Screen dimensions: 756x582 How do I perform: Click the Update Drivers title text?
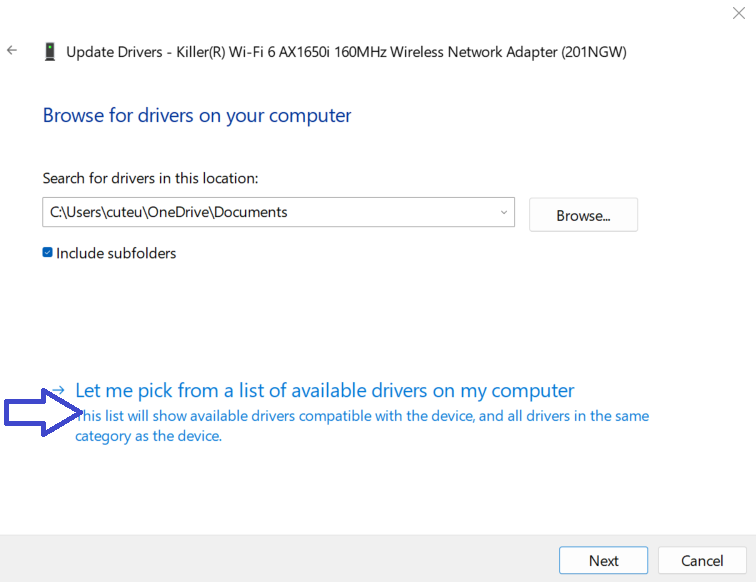click(x=113, y=51)
